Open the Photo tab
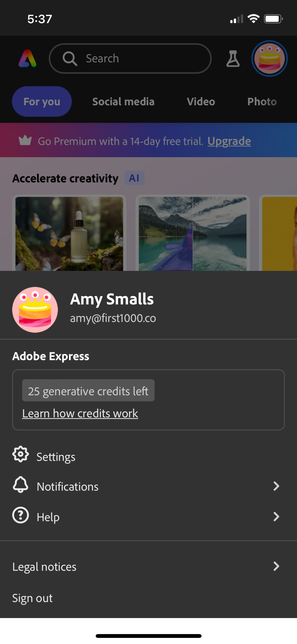The height and width of the screenshot is (644, 297). point(262,102)
